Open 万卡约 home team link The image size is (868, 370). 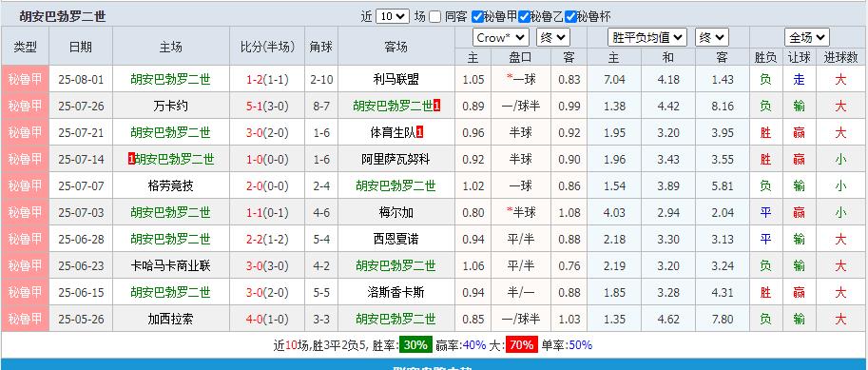click(x=170, y=106)
